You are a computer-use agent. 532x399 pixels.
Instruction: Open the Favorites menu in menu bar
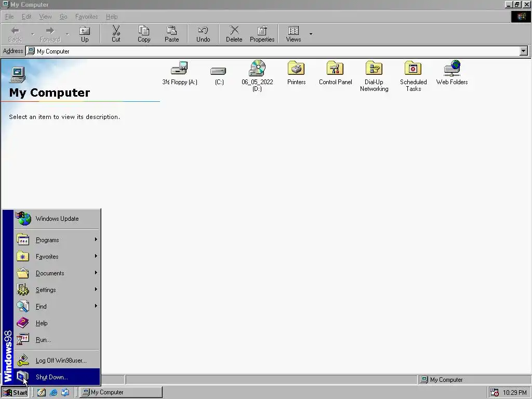(87, 17)
